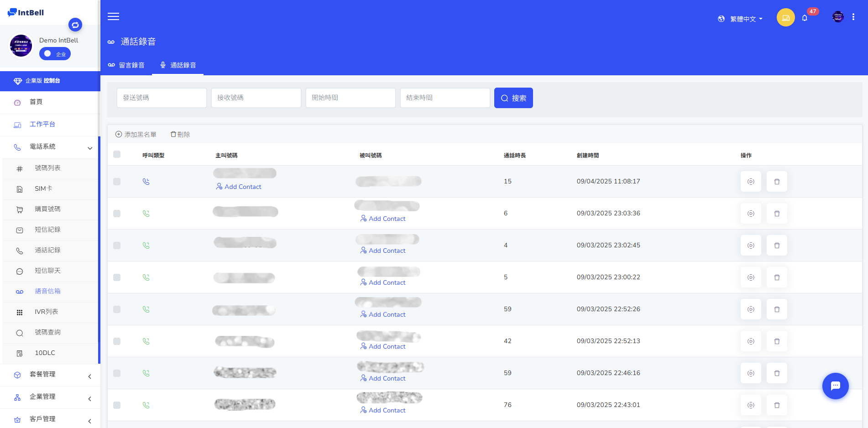
Task: Open 號碼列表 in the sidebar
Action: click(50, 168)
